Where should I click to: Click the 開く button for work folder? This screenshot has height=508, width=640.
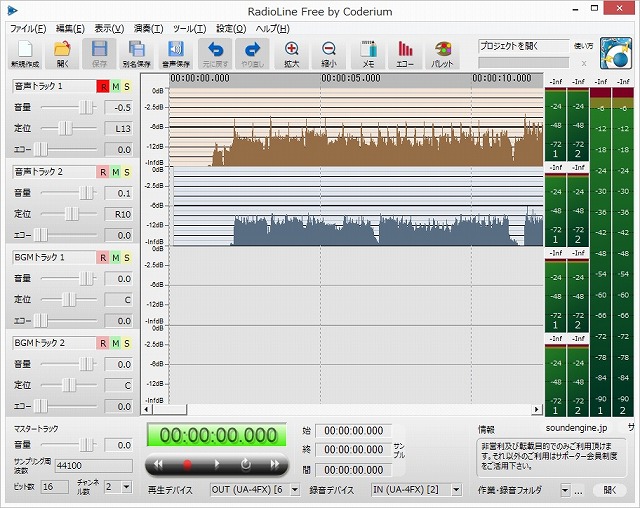click(x=609, y=490)
